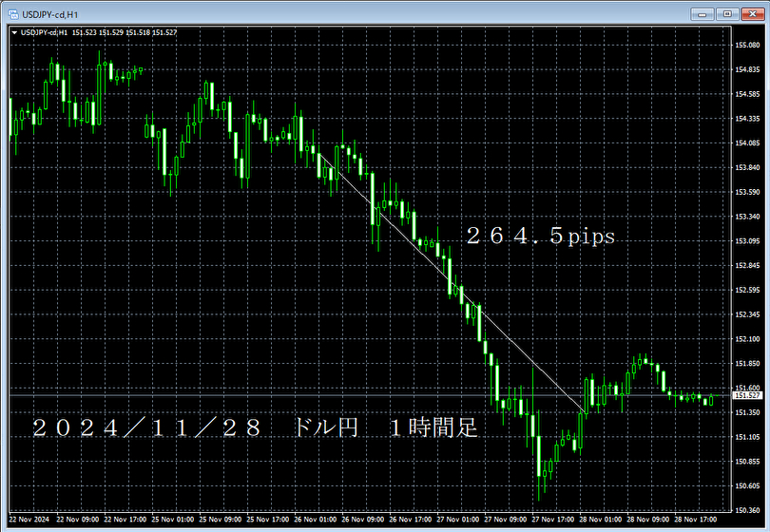Click the 154.585 price scale label
770x532 pixels.
(747, 94)
